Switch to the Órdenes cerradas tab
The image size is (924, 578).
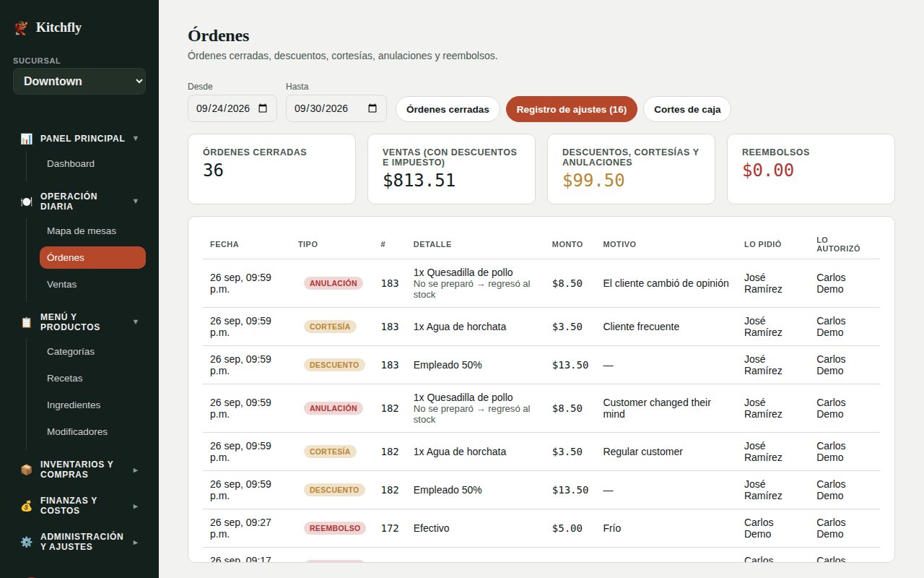coord(448,109)
